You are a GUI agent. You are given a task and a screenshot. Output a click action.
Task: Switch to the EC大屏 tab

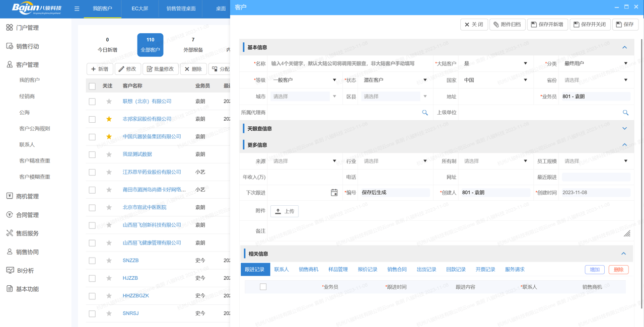139,9
